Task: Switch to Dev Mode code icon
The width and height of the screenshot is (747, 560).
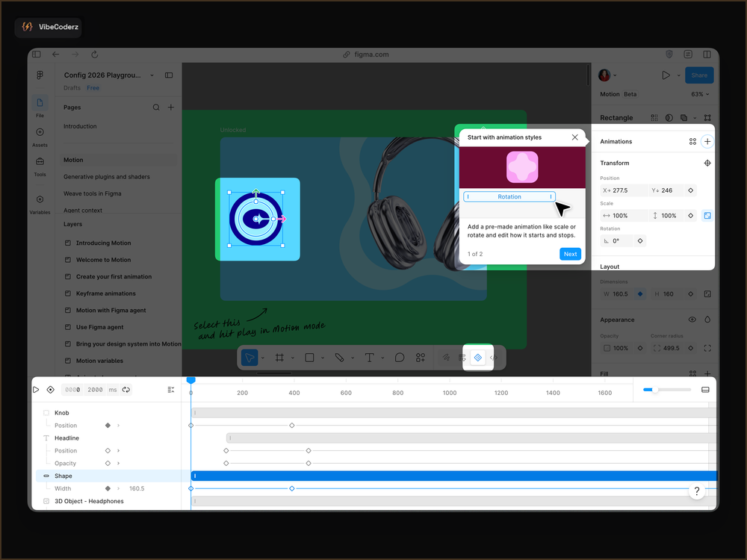Action: point(494,358)
